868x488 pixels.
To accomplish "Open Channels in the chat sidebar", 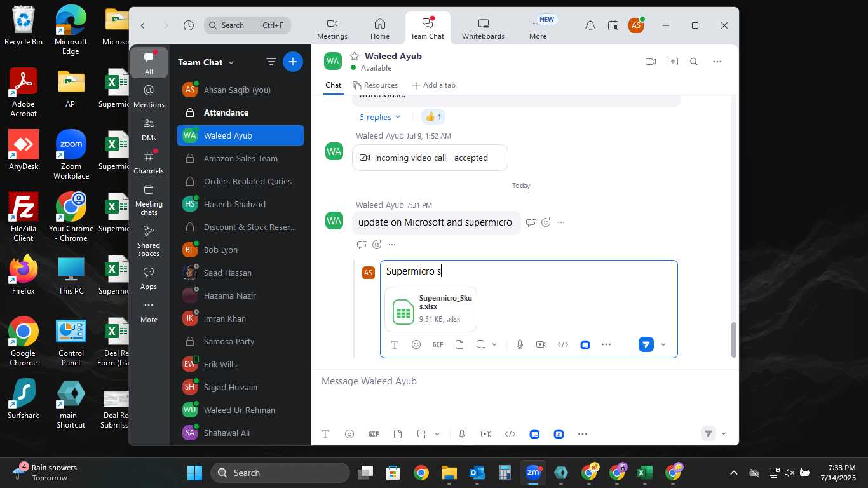I will coord(149,162).
